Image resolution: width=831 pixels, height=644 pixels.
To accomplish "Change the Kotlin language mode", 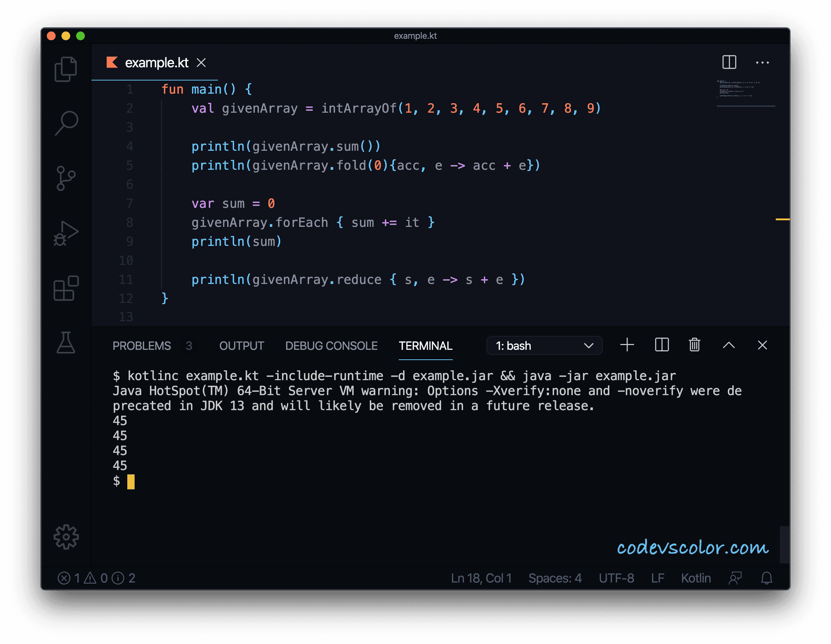I will [x=696, y=578].
